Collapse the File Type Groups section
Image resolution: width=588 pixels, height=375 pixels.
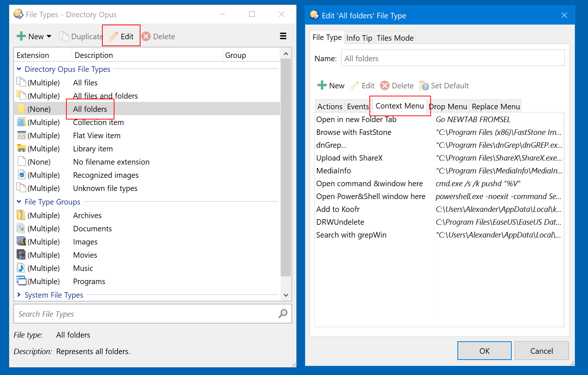(x=19, y=202)
